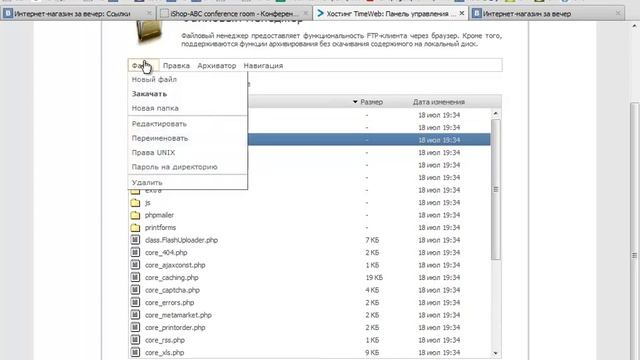Choose Закачать from the Файл menu
The width and height of the screenshot is (640, 360).
pyautogui.click(x=149, y=94)
